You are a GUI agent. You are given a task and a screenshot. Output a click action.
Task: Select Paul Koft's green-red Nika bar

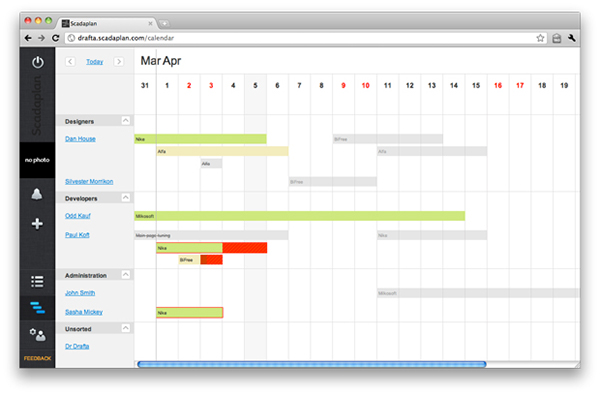tap(212, 248)
